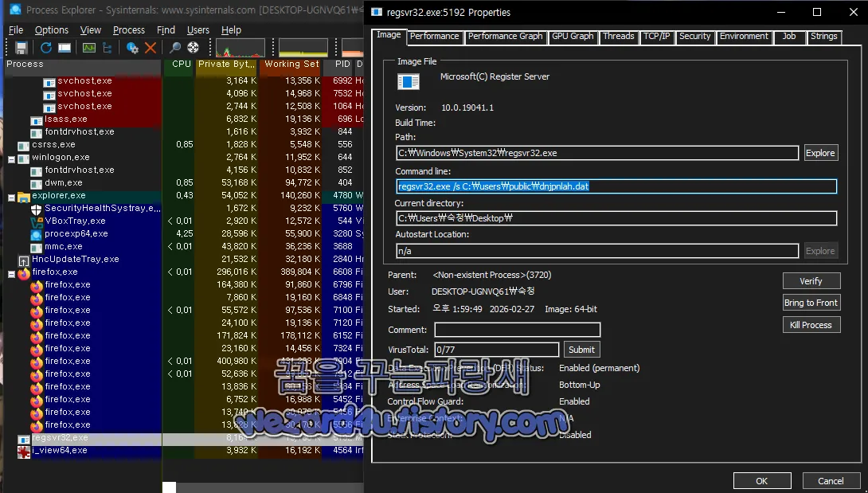The width and height of the screenshot is (868, 493).
Task: Open the Options menu
Action: (52, 30)
